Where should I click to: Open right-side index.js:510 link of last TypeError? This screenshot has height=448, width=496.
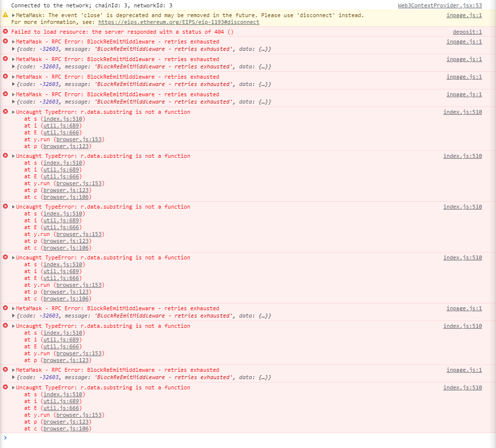(462, 387)
